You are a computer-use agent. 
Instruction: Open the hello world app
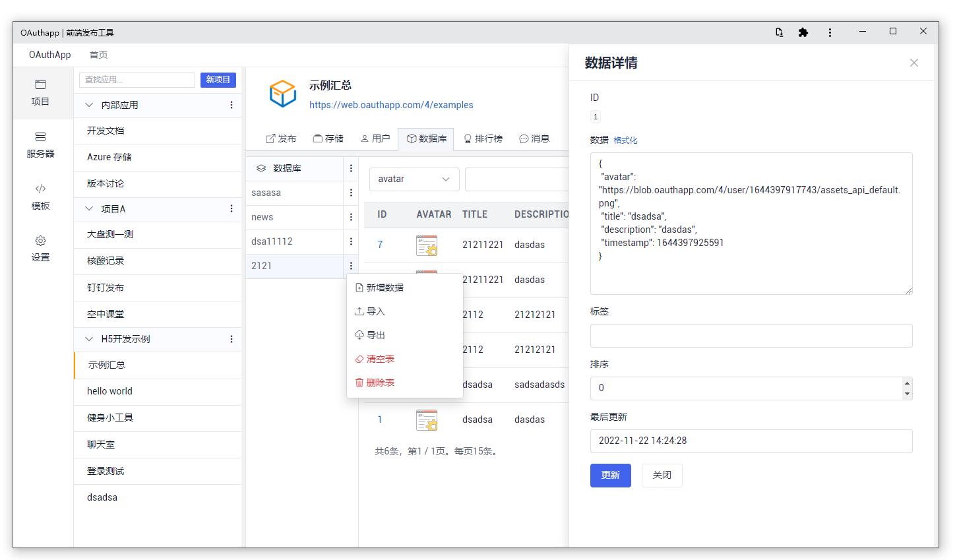(158, 391)
